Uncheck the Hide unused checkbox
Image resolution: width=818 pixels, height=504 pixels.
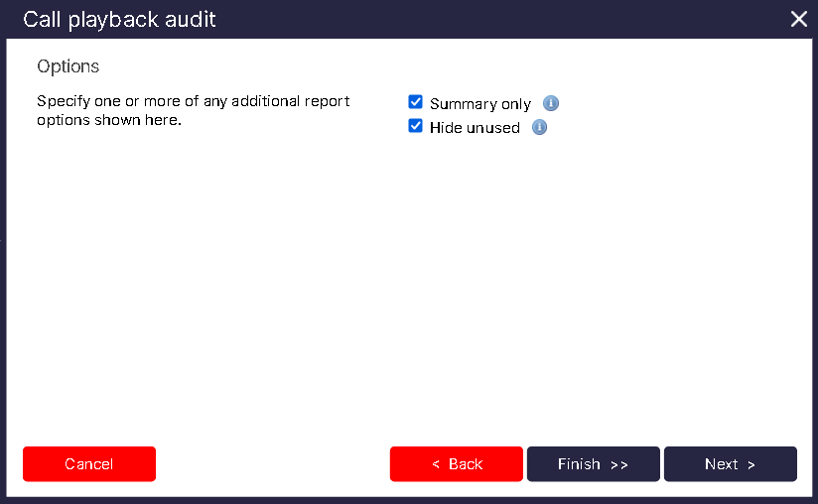coord(415,126)
